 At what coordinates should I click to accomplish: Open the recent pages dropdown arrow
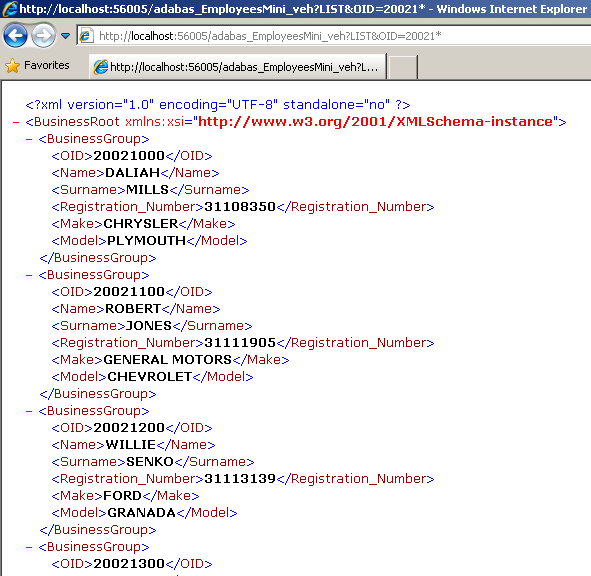(x=65, y=36)
